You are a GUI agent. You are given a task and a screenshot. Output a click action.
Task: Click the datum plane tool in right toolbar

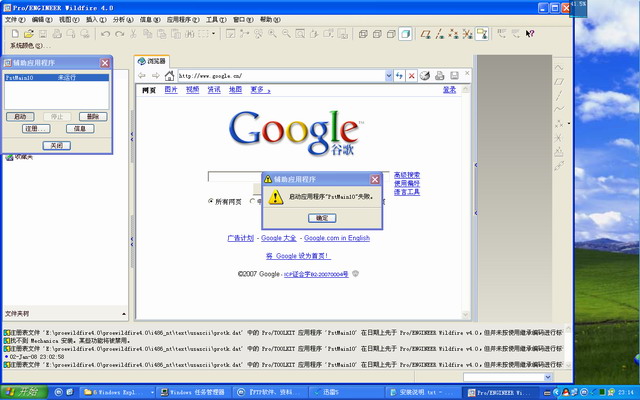click(x=559, y=82)
